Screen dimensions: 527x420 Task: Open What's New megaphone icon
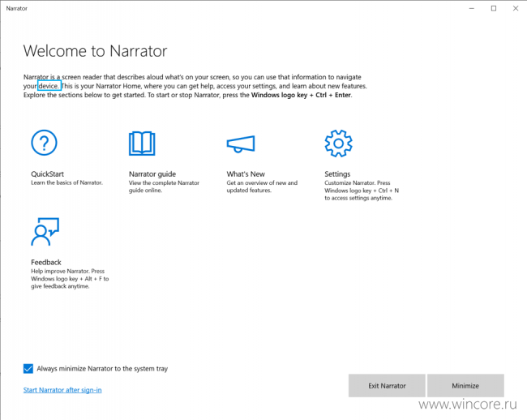tap(241, 144)
